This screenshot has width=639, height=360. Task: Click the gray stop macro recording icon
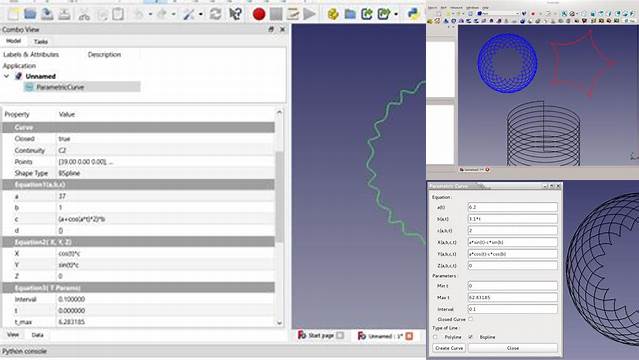click(x=276, y=14)
